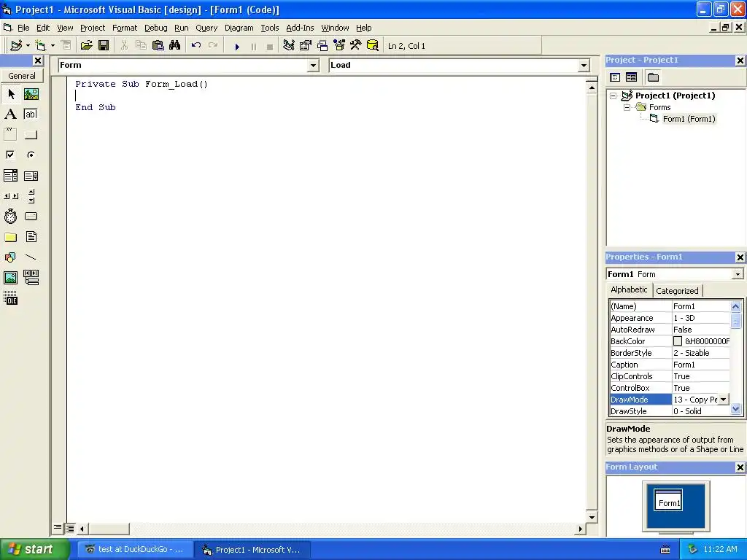The image size is (747, 560).
Task: Select the DirListBox folder tool
Action: 11,237
